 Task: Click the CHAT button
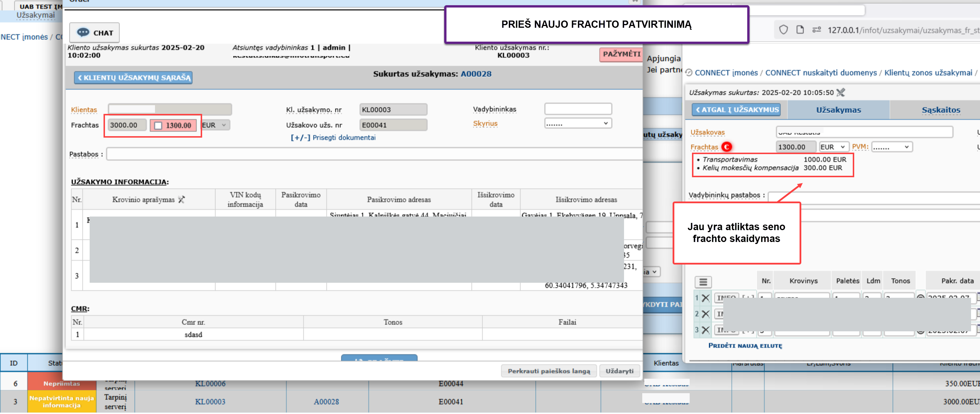click(94, 33)
